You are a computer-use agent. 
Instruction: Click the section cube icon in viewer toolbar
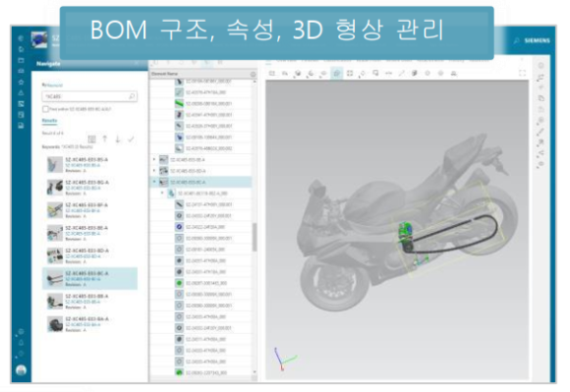tap(415, 74)
